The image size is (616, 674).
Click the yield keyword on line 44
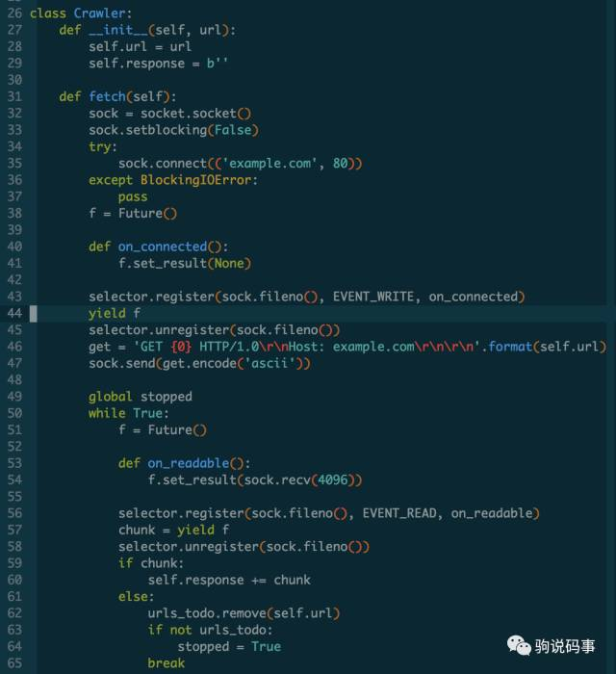click(x=107, y=313)
